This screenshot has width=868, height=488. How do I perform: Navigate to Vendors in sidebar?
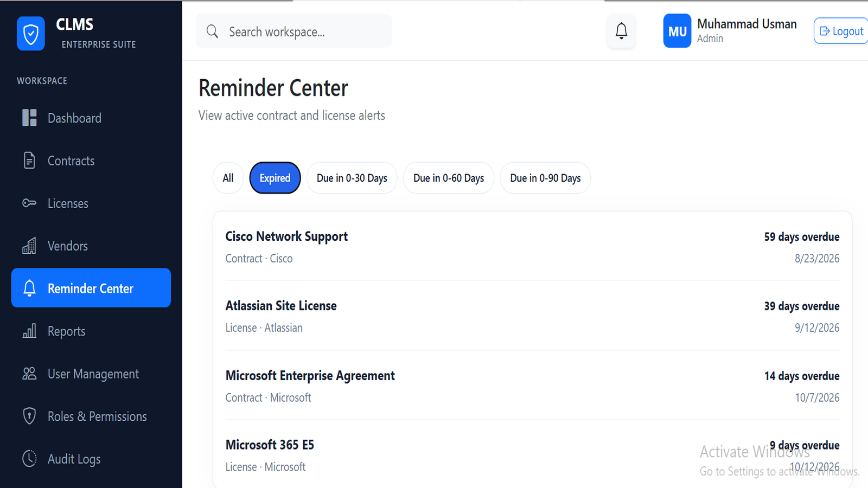[x=91, y=246]
